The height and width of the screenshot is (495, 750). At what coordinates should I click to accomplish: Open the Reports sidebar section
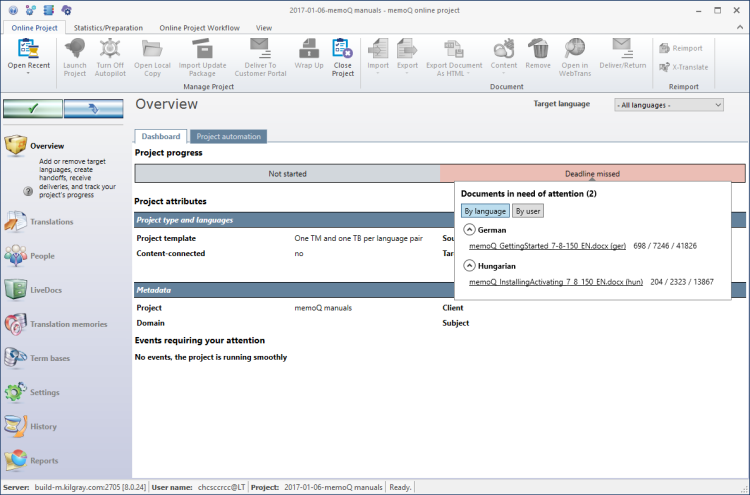click(44, 461)
